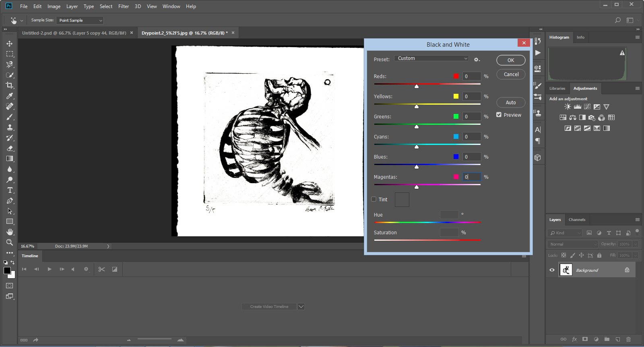Hide the Background layer visibility eye
This screenshot has height=347, width=644.
552,270
